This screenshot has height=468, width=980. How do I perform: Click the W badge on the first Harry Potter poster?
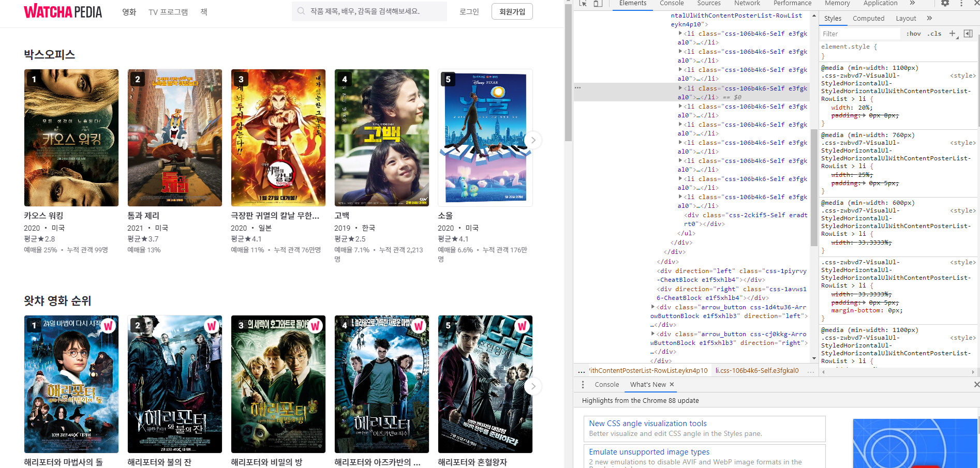pos(108,326)
